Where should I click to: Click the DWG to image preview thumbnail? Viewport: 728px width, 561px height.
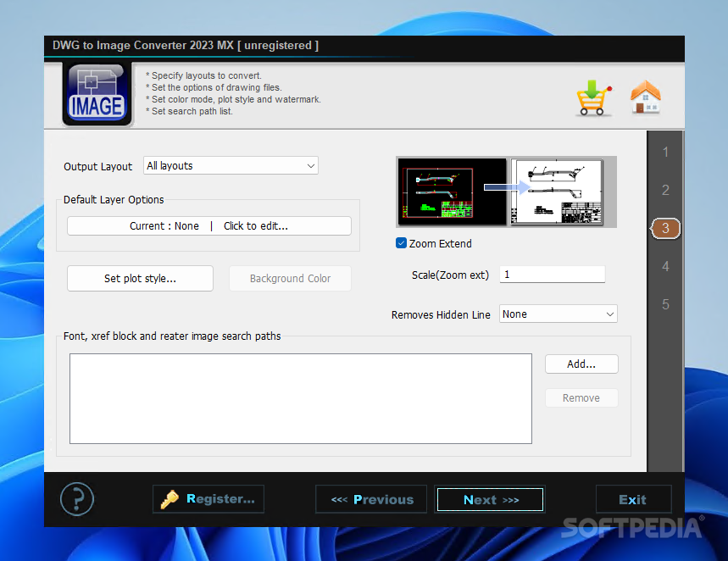[x=506, y=192]
